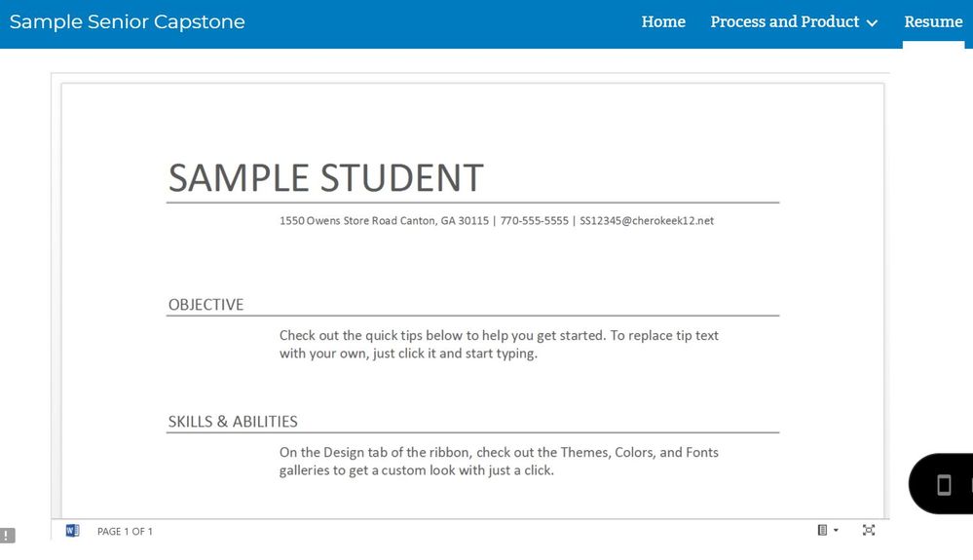The image size is (973, 560).
Task: Click the SAMPLE STUDENT heading
Action: click(325, 177)
